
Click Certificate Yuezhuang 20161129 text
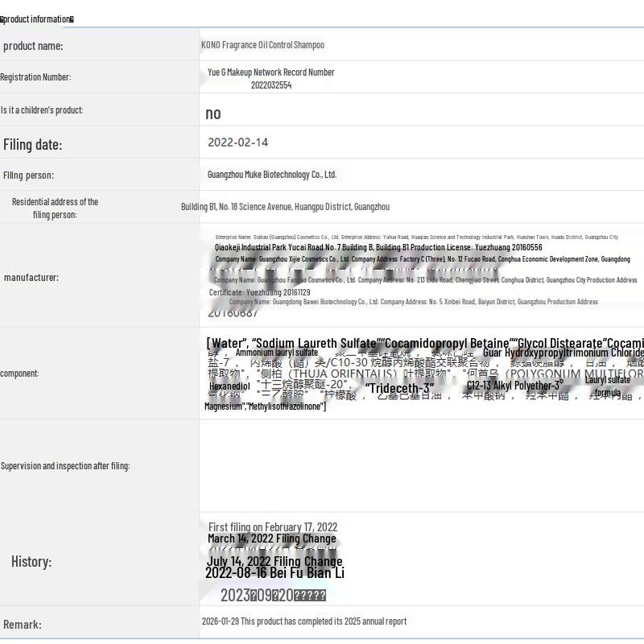[259, 292]
